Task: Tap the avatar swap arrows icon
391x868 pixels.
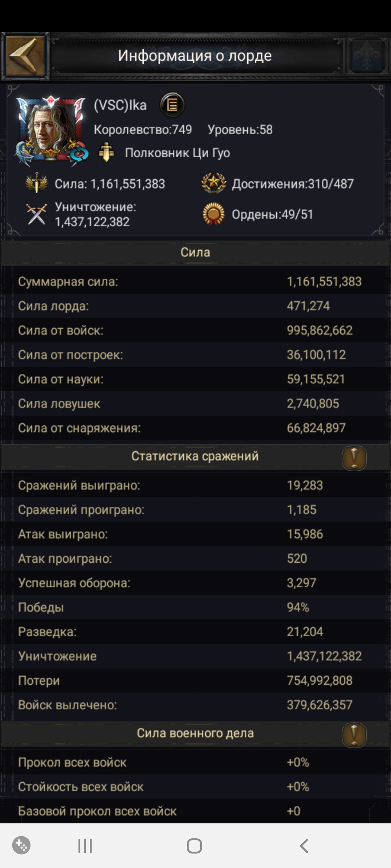Action: click(79, 155)
